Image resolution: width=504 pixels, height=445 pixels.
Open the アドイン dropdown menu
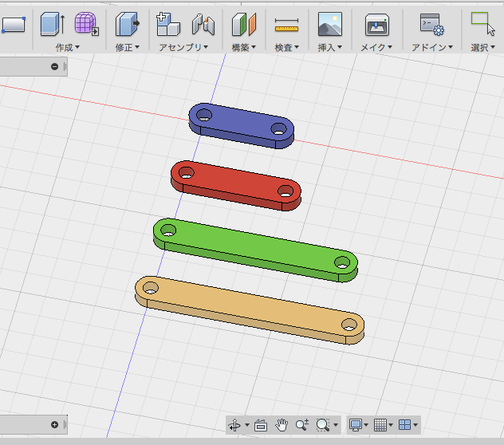pos(432,48)
